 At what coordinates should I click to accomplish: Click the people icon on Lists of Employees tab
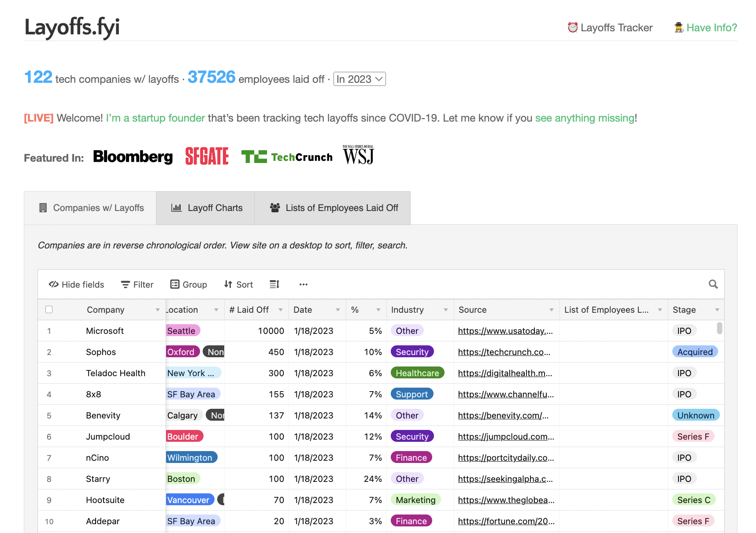point(275,207)
